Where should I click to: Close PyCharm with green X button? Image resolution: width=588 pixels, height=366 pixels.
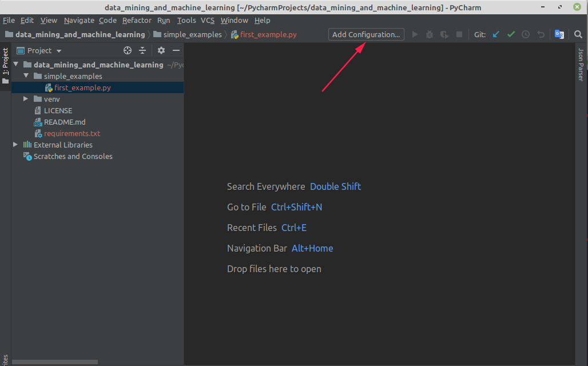tap(577, 7)
